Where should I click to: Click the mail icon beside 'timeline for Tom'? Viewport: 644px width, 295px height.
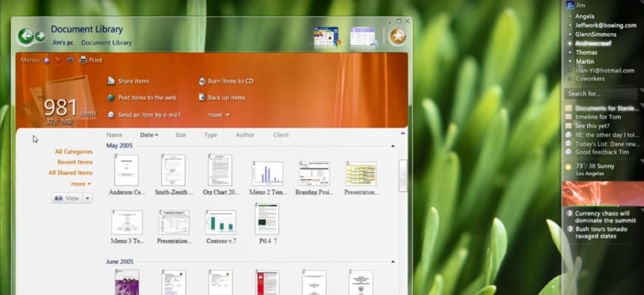pos(569,117)
